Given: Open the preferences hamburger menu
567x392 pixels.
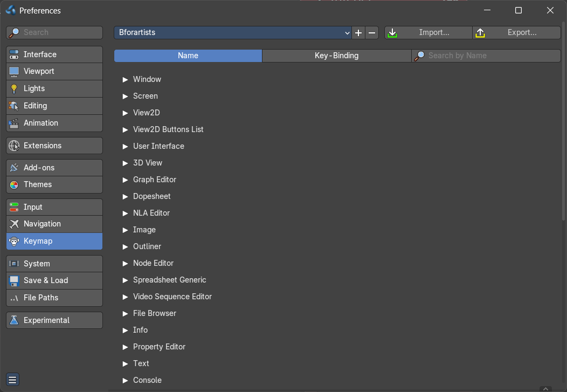Looking at the screenshot, I should click(12, 380).
